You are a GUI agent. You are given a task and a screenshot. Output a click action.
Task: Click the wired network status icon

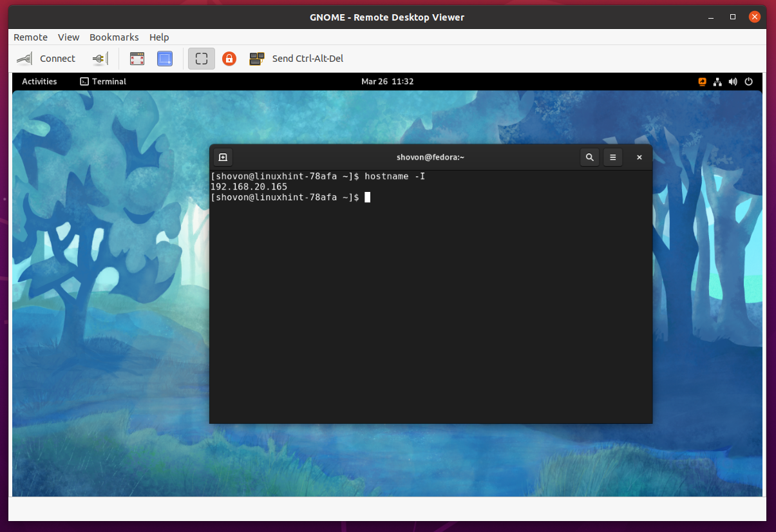(718, 82)
